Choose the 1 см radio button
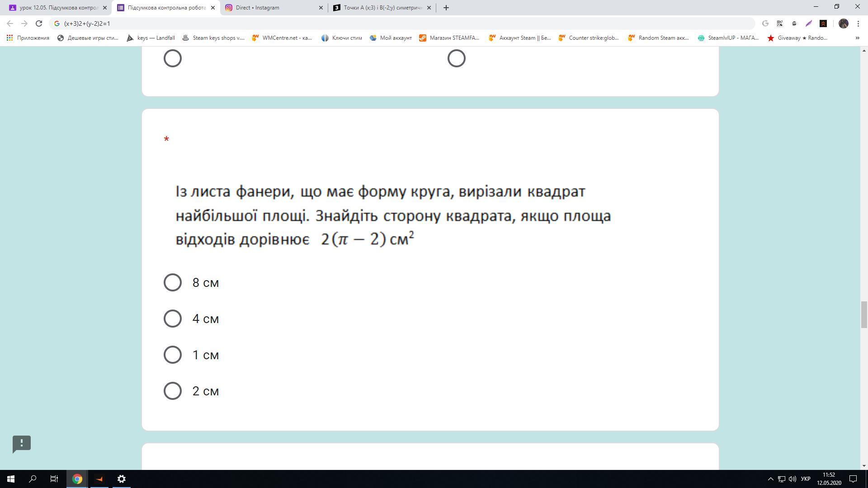The image size is (868, 488). pyautogui.click(x=173, y=355)
